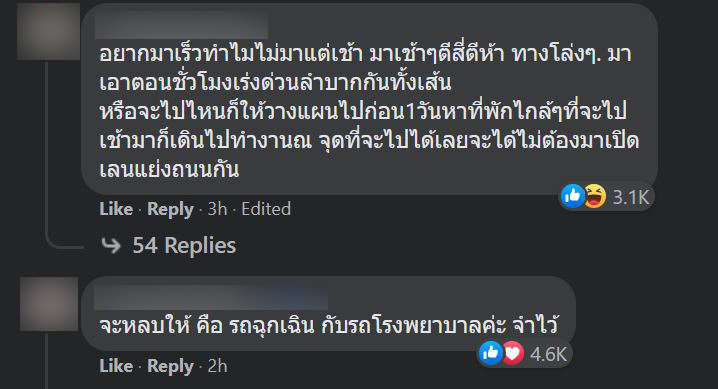Click the heart Love reaction beside 4.6K

tap(513, 353)
